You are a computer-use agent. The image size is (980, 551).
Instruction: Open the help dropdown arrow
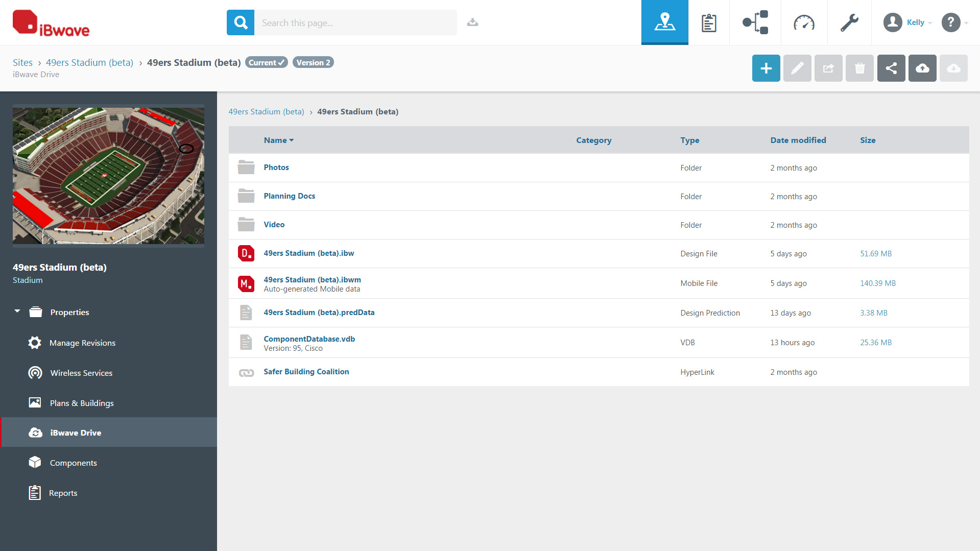click(x=966, y=23)
